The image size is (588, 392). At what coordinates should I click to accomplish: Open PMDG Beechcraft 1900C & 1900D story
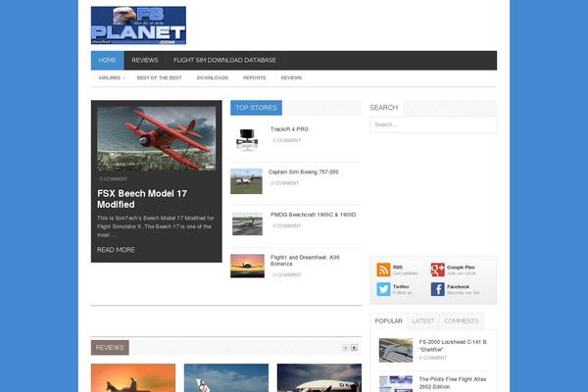pyautogui.click(x=314, y=215)
